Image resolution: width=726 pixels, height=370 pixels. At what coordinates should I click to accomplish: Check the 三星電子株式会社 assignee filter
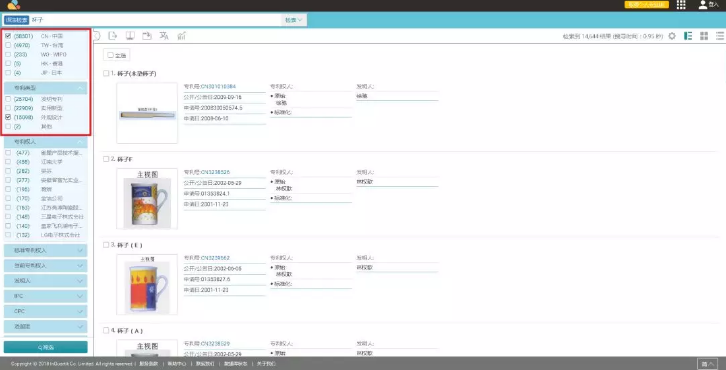[8, 217]
